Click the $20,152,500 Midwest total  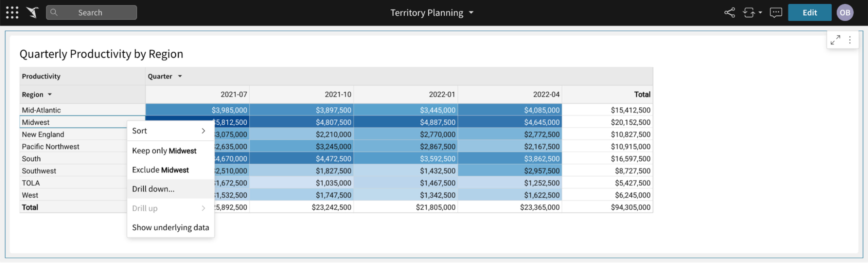click(607, 122)
